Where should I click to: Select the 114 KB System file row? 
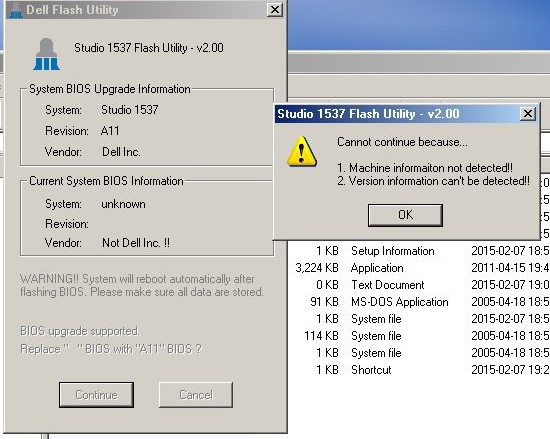click(422, 336)
